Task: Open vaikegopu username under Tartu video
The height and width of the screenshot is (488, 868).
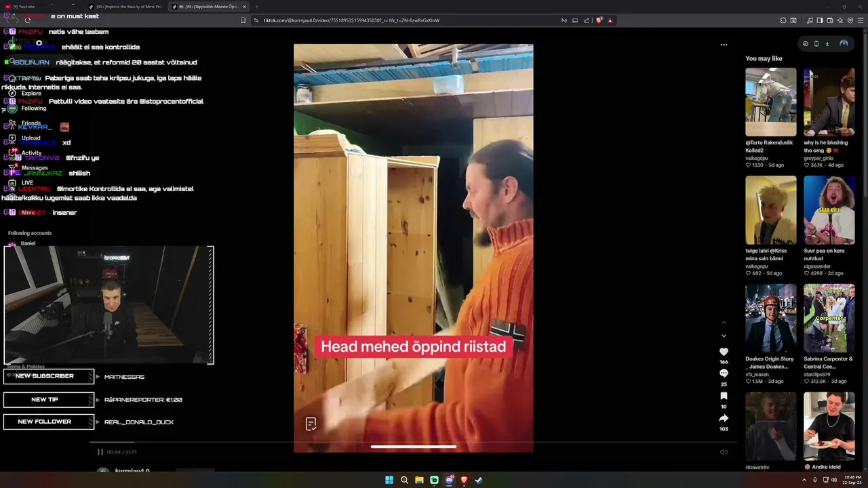Action: coord(757,158)
